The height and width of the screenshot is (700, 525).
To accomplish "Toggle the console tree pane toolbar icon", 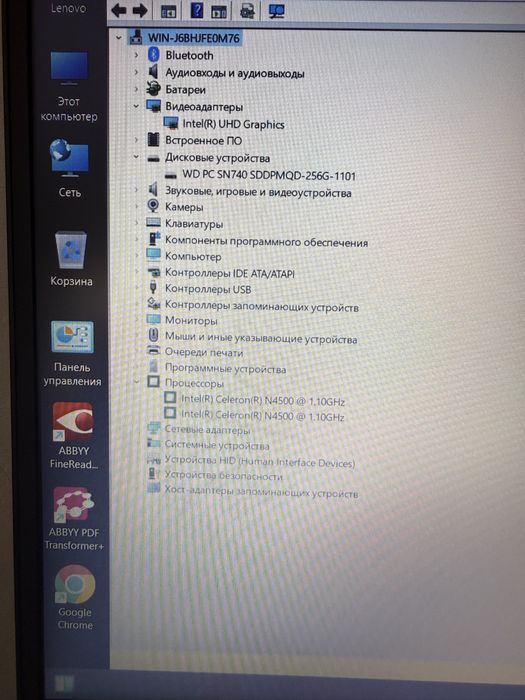I will 168,11.
